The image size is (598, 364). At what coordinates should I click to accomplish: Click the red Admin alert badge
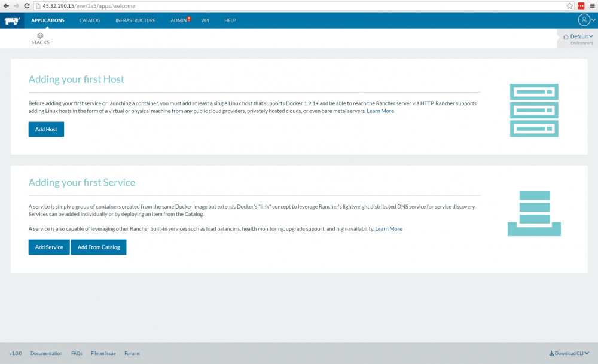pos(189,19)
